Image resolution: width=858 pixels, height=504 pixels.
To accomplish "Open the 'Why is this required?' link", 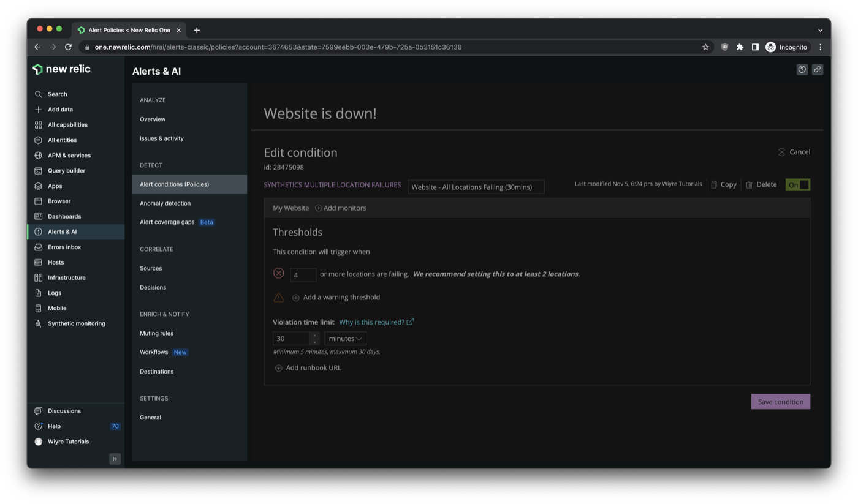I will pyautogui.click(x=376, y=322).
